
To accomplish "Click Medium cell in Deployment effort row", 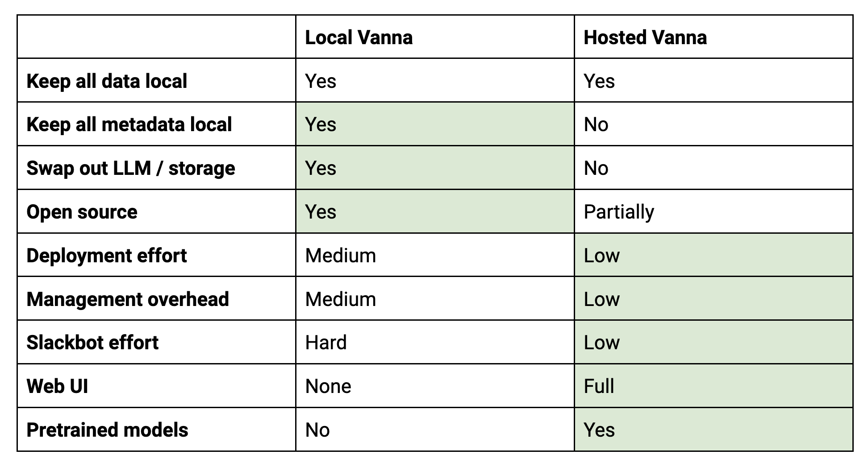I will click(435, 255).
